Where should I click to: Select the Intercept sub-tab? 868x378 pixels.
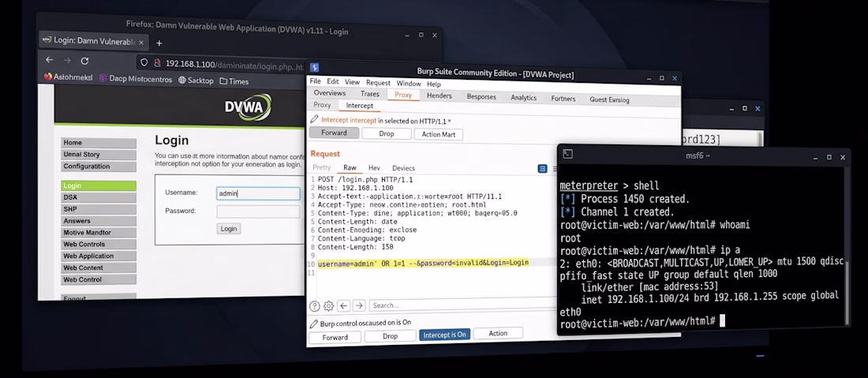pos(359,106)
